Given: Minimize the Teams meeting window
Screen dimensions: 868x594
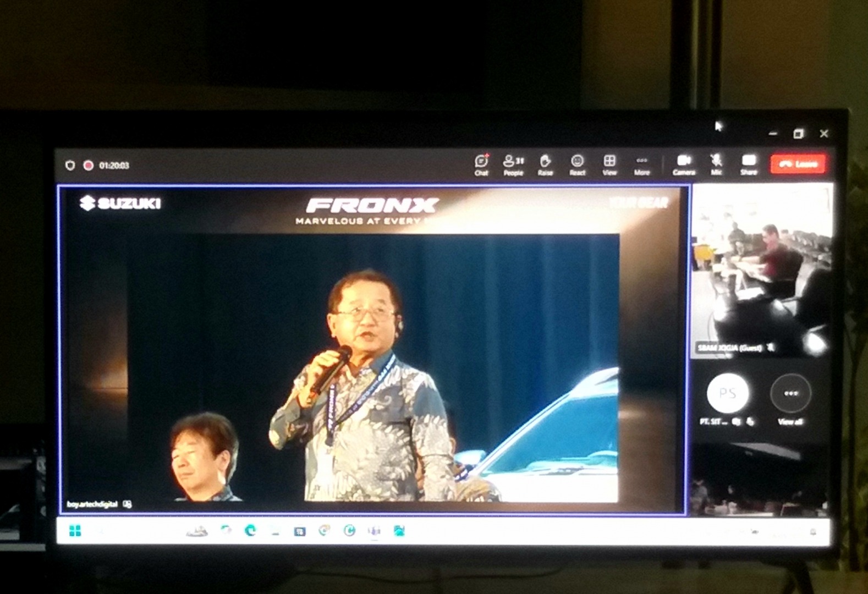Looking at the screenshot, I should pos(773,134).
